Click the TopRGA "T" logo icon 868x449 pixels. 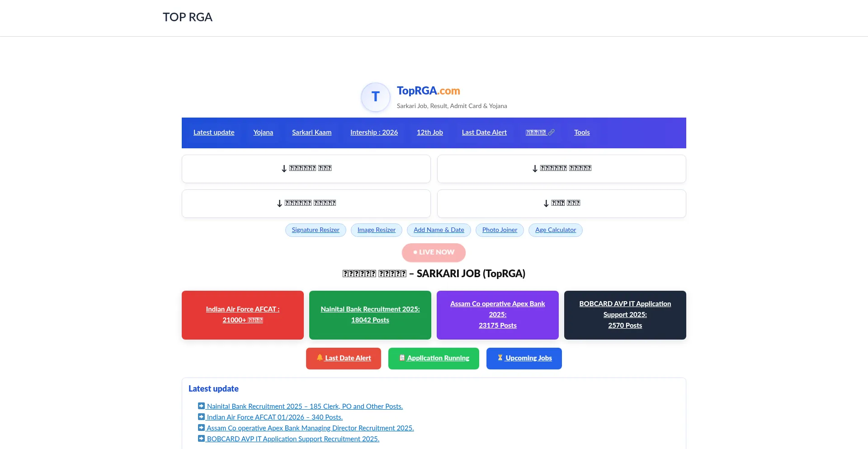(x=375, y=97)
